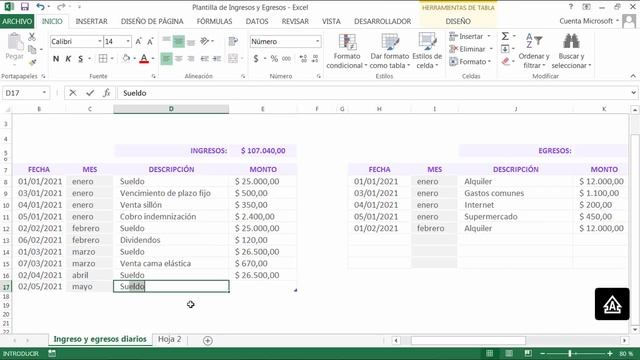640x360 pixels.
Task: Decrease font size with the smaller A
Action: (150, 41)
